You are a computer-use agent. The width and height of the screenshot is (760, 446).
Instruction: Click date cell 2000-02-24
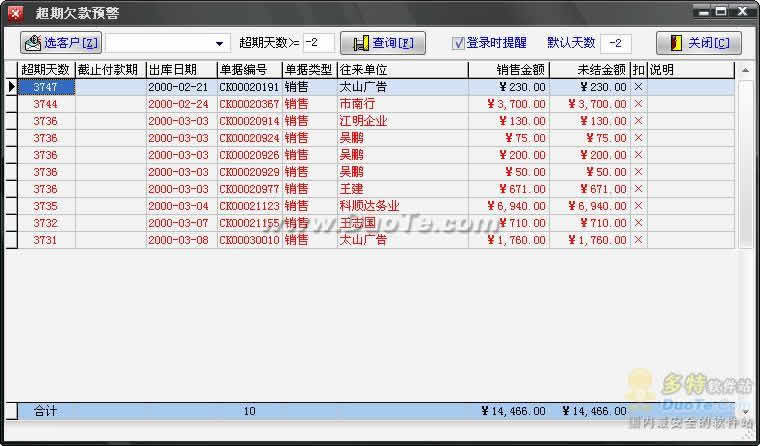tap(182, 104)
